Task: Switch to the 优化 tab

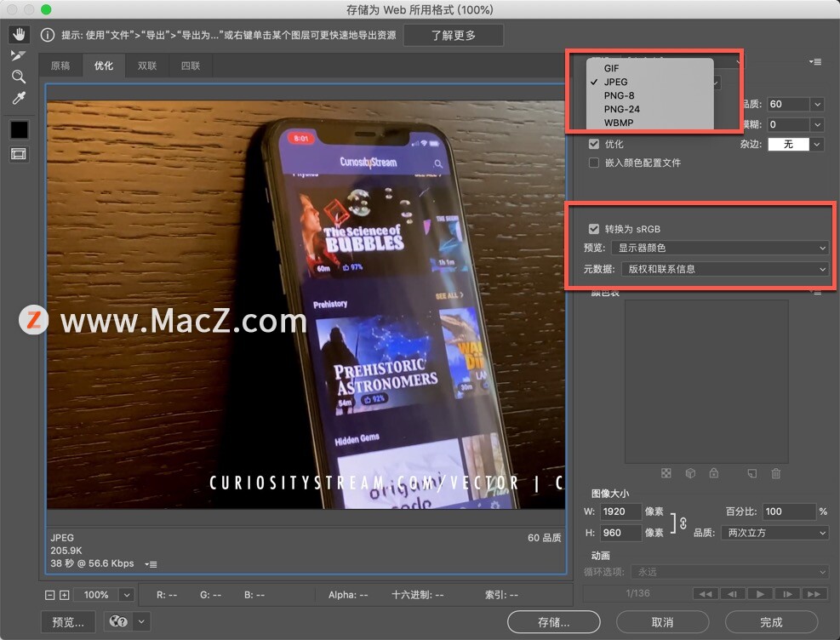Action: pyautogui.click(x=104, y=66)
